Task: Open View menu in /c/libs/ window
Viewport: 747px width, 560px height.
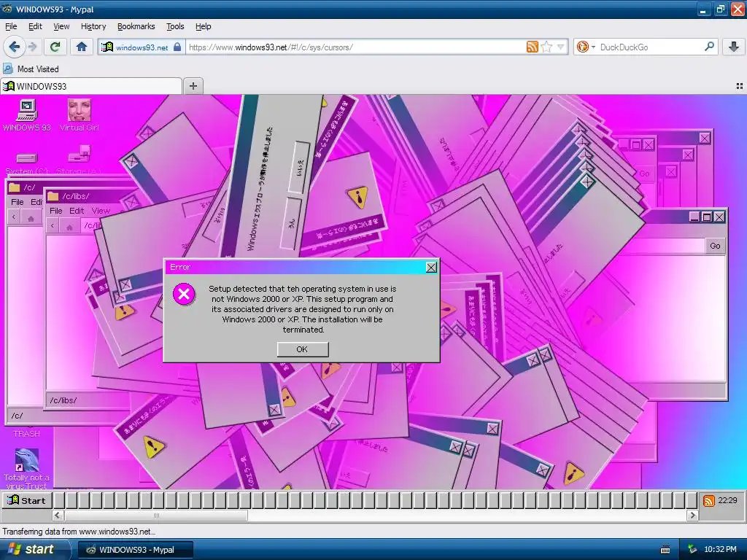Action: point(101,211)
